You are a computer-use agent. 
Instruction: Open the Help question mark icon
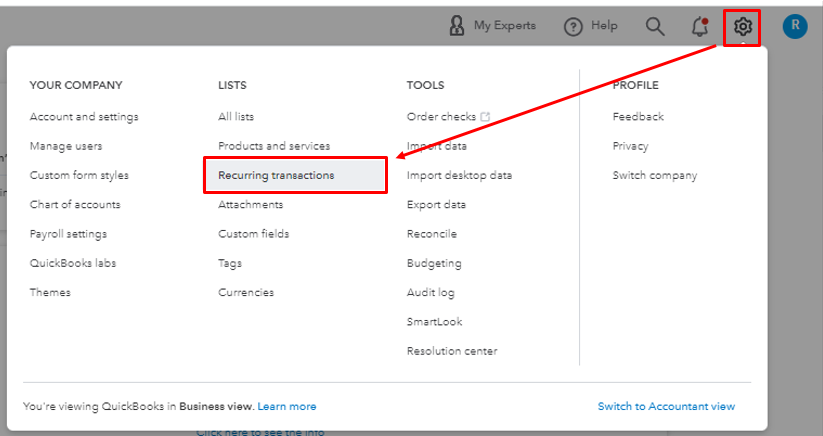coord(573,27)
